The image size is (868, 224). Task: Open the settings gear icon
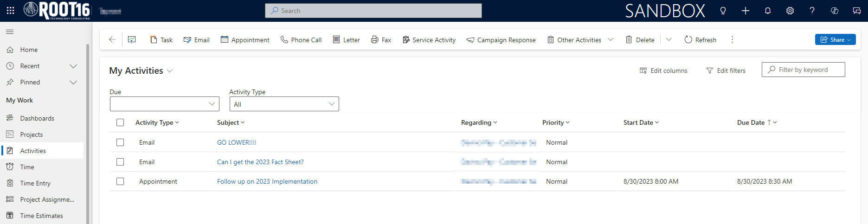pyautogui.click(x=790, y=11)
